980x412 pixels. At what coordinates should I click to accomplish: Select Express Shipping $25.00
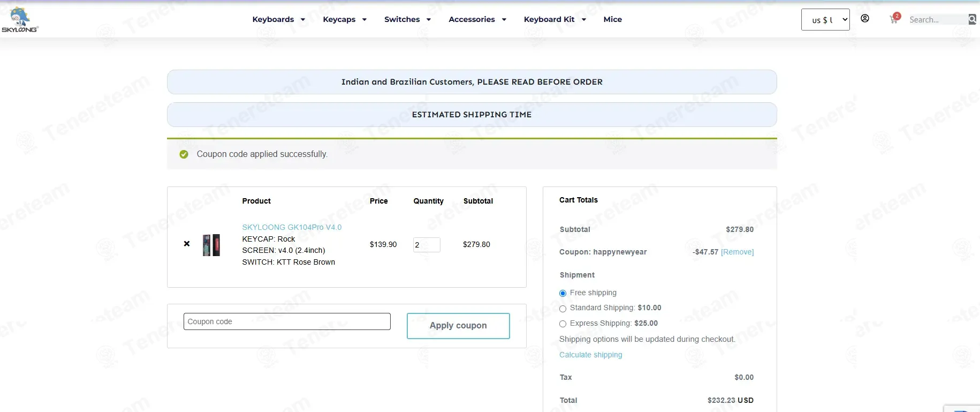point(563,324)
